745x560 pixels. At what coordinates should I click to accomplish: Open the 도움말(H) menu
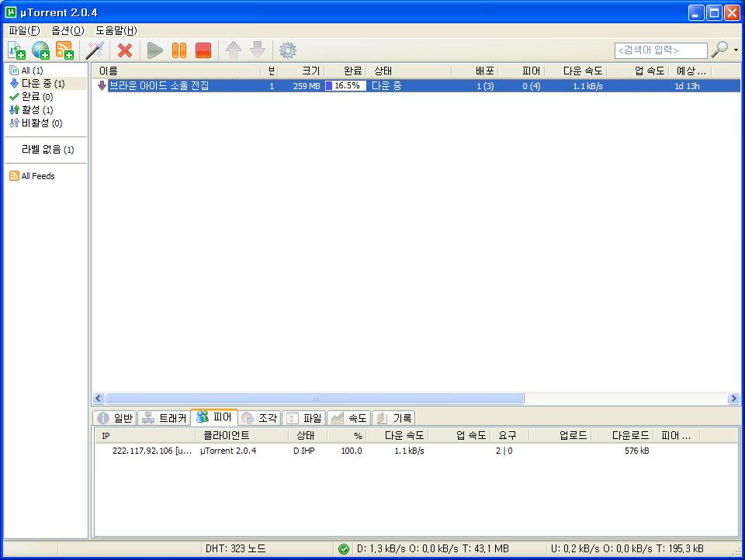point(116,30)
